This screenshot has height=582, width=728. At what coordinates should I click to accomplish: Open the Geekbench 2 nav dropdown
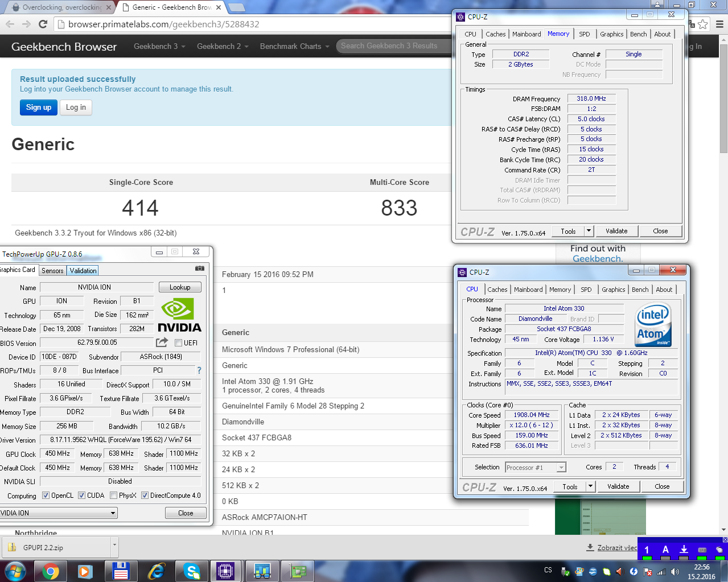point(223,46)
